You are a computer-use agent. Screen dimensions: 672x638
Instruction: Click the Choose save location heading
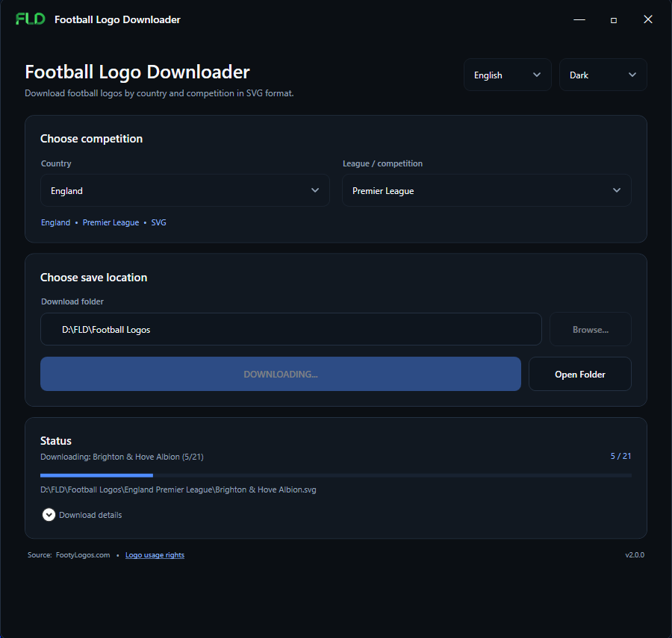click(93, 278)
